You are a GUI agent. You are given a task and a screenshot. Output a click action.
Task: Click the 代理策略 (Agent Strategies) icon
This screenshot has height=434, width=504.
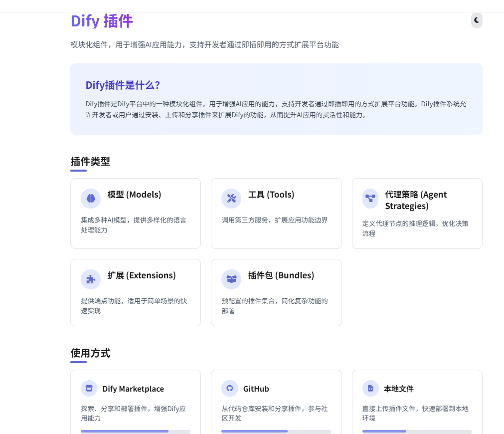pyautogui.click(x=371, y=199)
